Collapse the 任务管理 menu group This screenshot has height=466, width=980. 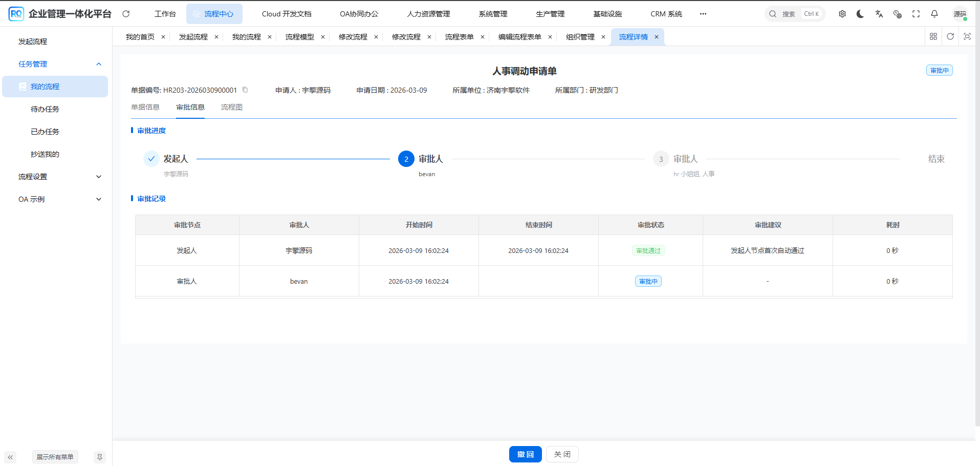click(99, 64)
